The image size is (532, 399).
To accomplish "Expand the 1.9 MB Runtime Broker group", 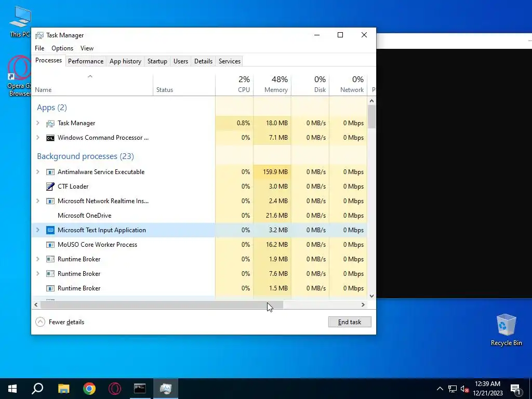I will click(x=38, y=259).
